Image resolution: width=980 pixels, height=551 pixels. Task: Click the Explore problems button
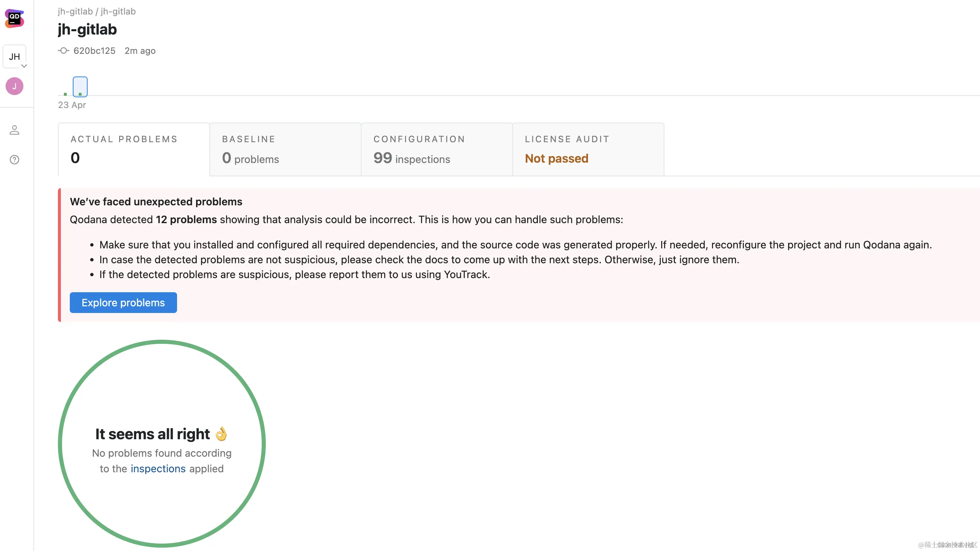[x=123, y=303]
